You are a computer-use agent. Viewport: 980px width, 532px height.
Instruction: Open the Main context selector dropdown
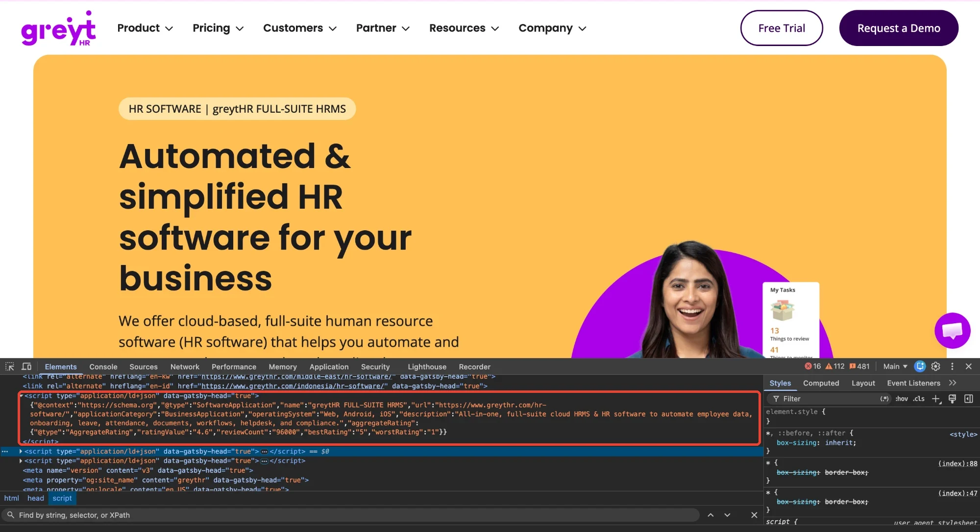[x=895, y=366]
